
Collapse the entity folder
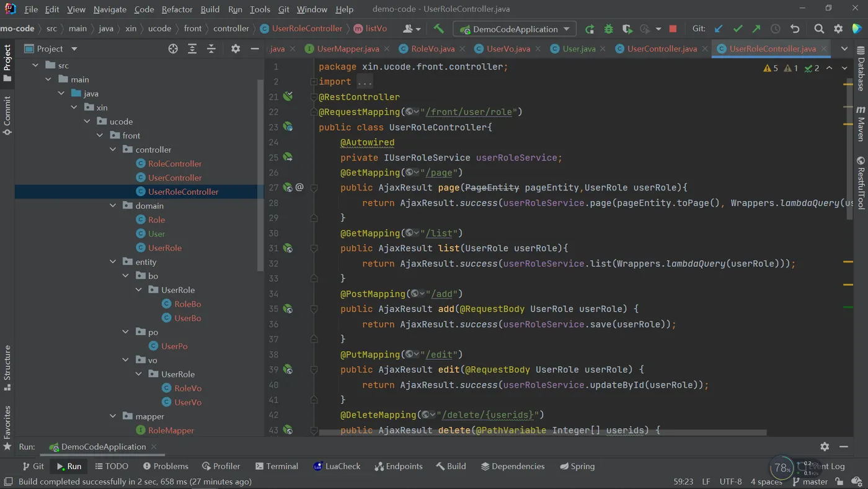point(113,262)
